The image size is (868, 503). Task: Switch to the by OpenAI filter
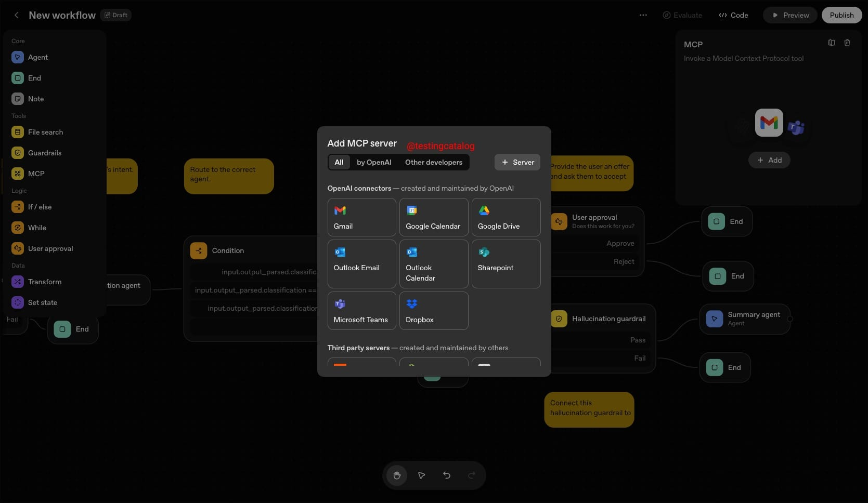coord(374,162)
